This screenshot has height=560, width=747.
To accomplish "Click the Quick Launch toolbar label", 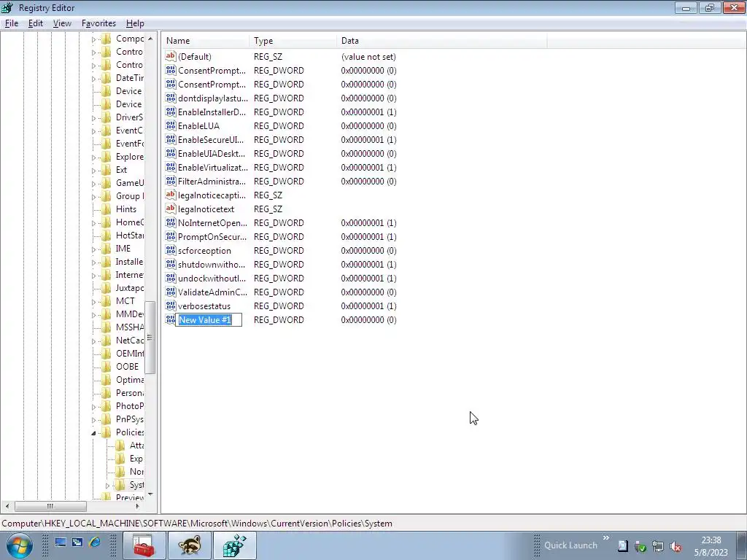I will click(x=570, y=545).
